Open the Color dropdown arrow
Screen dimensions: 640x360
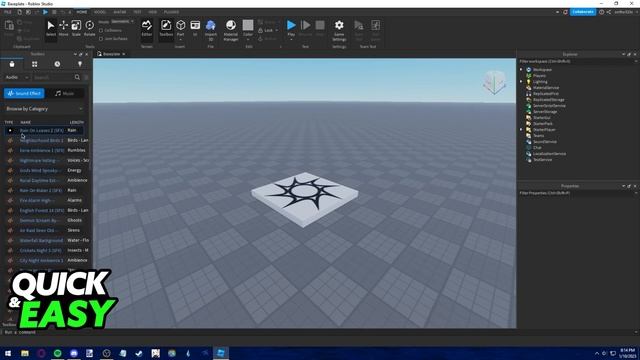coord(248,39)
